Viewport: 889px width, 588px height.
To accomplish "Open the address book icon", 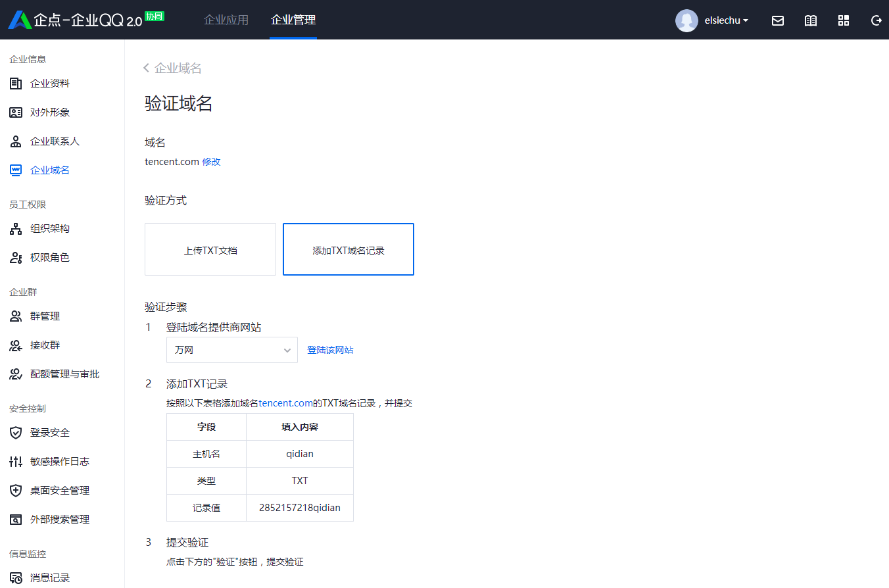I will point(811,20).
